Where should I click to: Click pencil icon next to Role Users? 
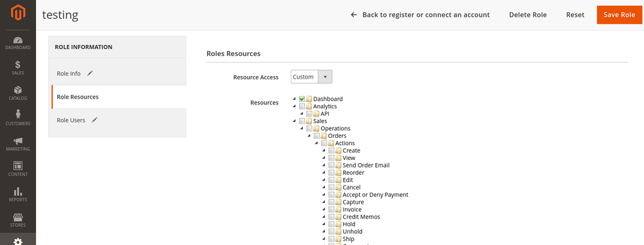95,120
